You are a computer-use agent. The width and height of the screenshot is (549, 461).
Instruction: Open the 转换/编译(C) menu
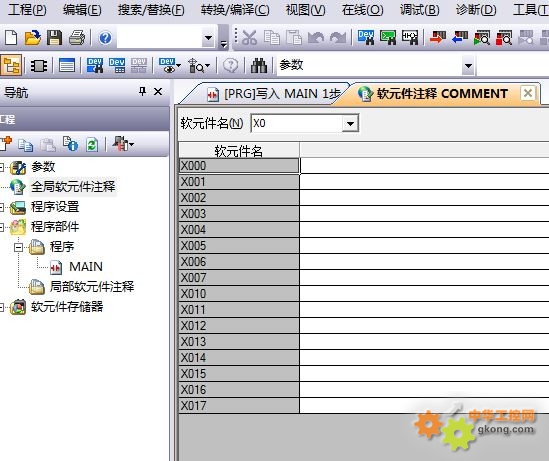click(235, 10)
